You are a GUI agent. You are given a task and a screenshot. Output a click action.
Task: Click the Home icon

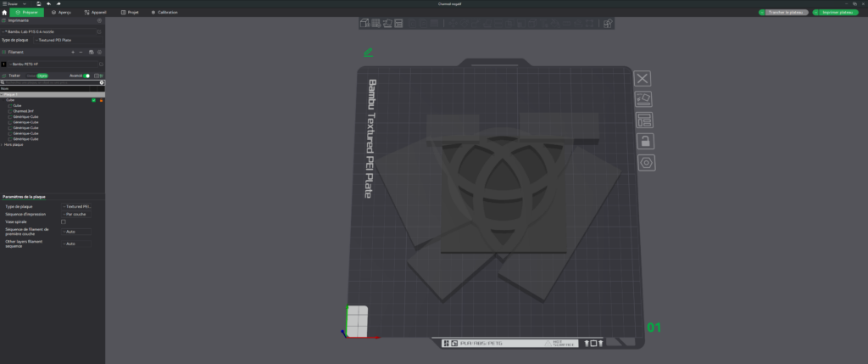pyautogui.click(x=4, y=12)
